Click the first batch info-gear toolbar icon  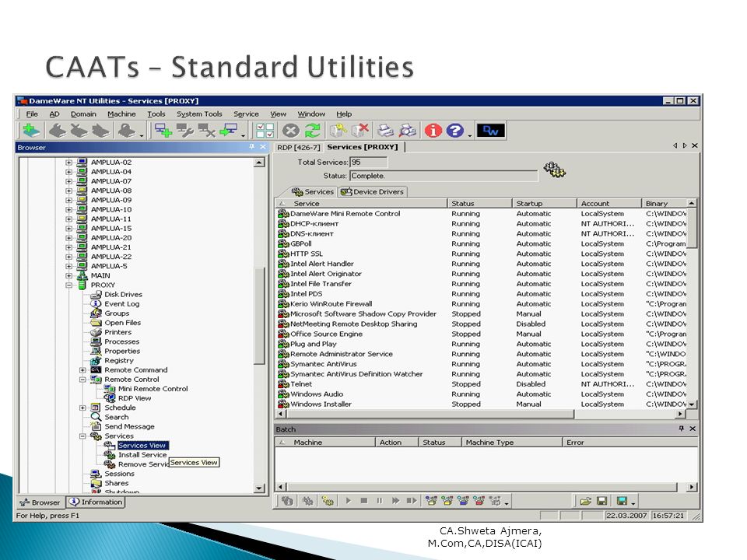[287, 501]
